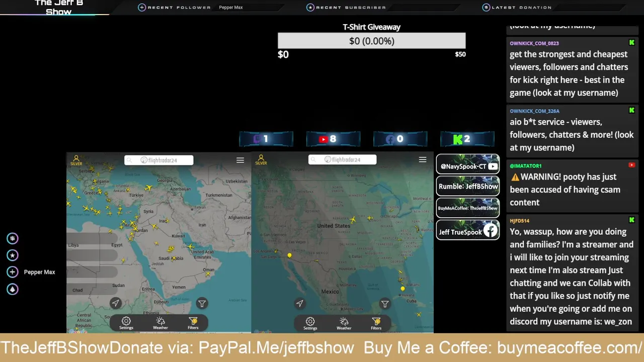Open hamburger menu on United States map

pos(423,159)
